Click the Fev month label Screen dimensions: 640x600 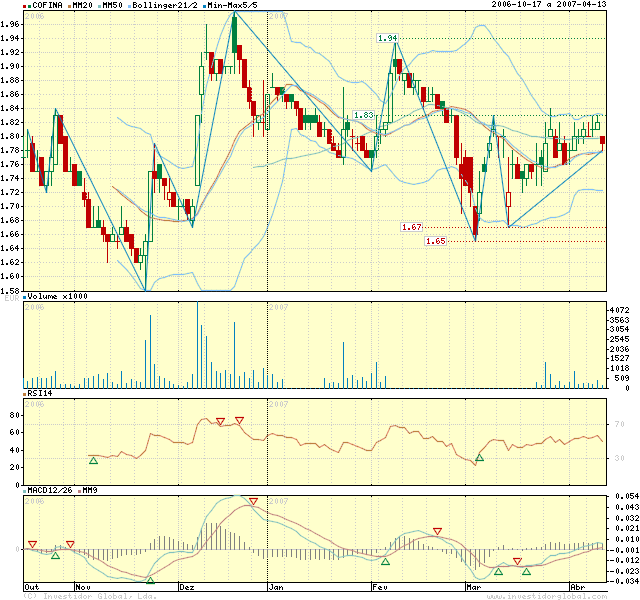click(380, 587)
